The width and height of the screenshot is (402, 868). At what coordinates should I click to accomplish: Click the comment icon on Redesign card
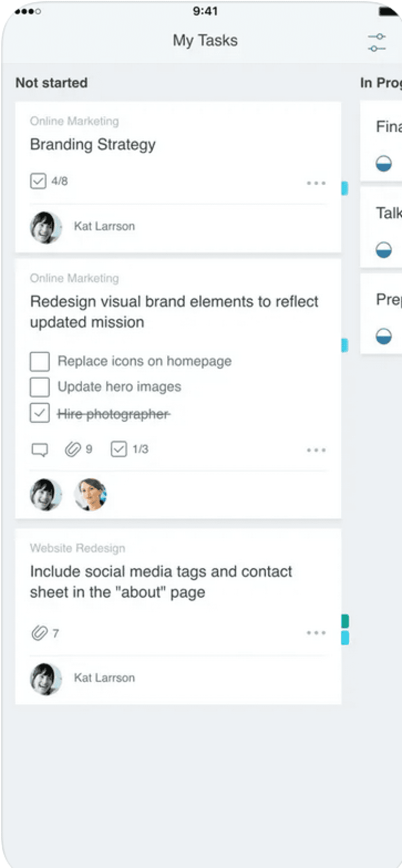40,450
